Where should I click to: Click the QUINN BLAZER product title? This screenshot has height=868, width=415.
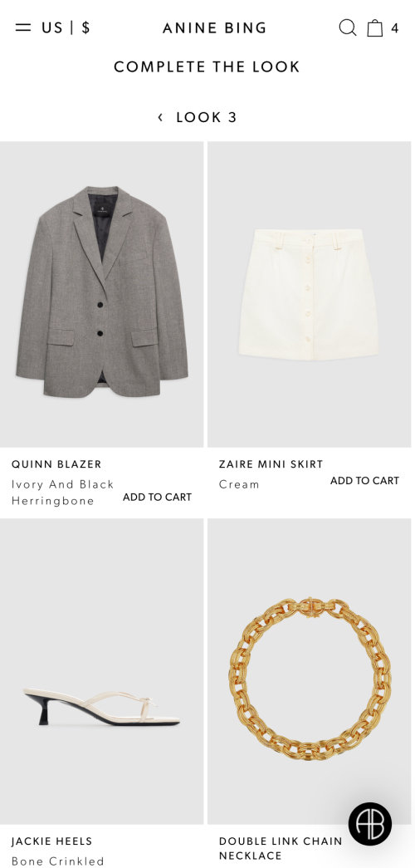coord(56,463)
